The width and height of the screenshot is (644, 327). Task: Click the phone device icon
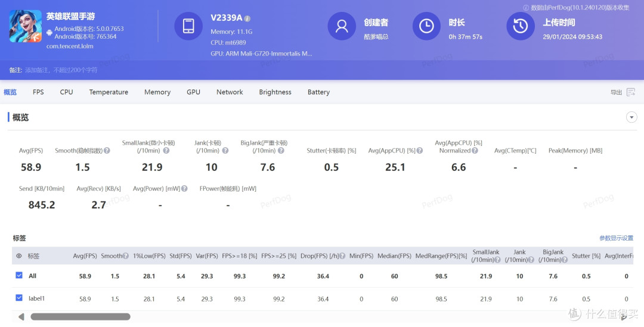coord(188,26)
